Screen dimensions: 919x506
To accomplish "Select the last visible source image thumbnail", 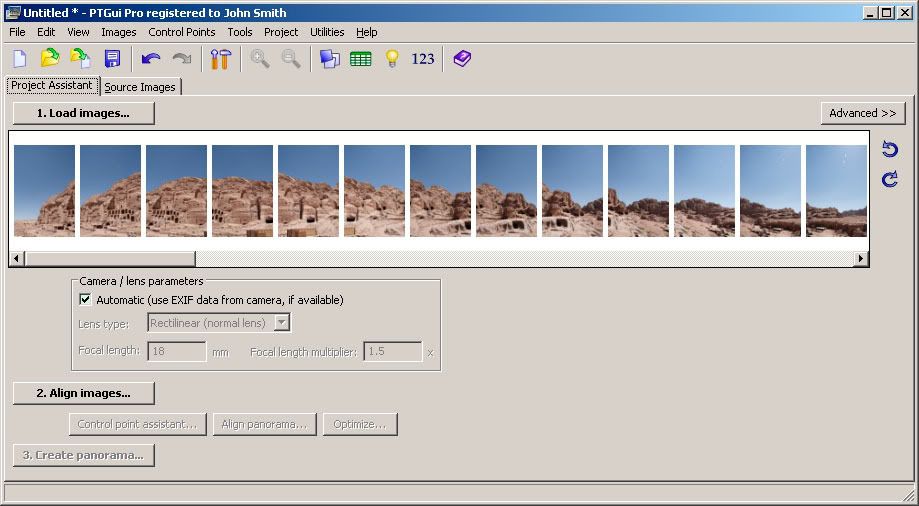I will click(836, 191).
